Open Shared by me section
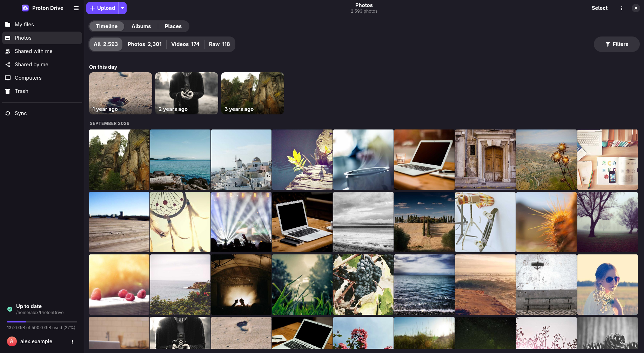The width and height of the screenshot is (644, 353). (42, 65)
